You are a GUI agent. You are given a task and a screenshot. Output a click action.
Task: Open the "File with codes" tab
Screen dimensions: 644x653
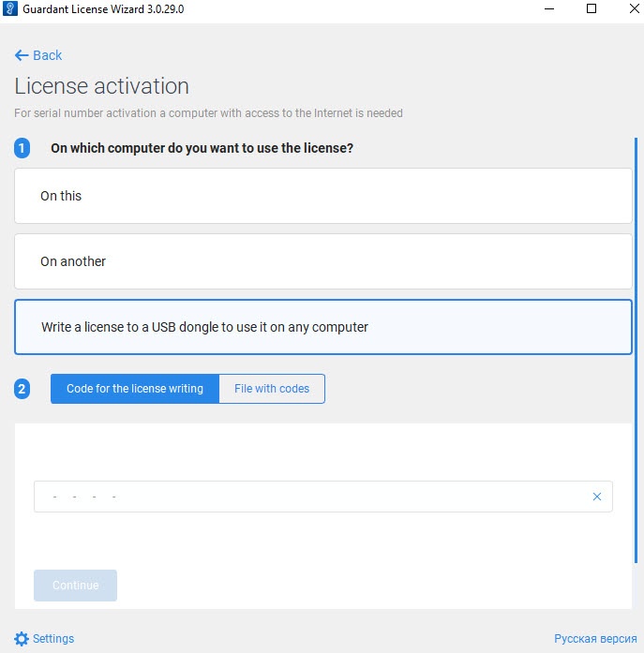(x=272, y=389)
